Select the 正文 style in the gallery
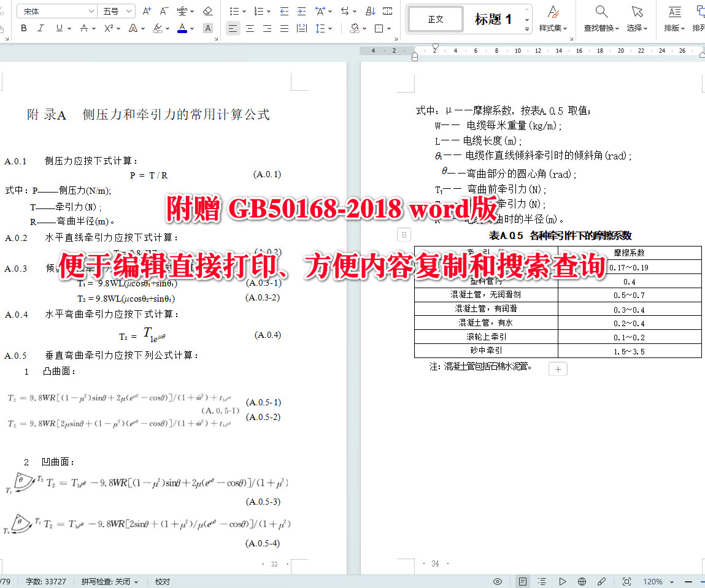705x588 pixels. [x=435, y=19]
